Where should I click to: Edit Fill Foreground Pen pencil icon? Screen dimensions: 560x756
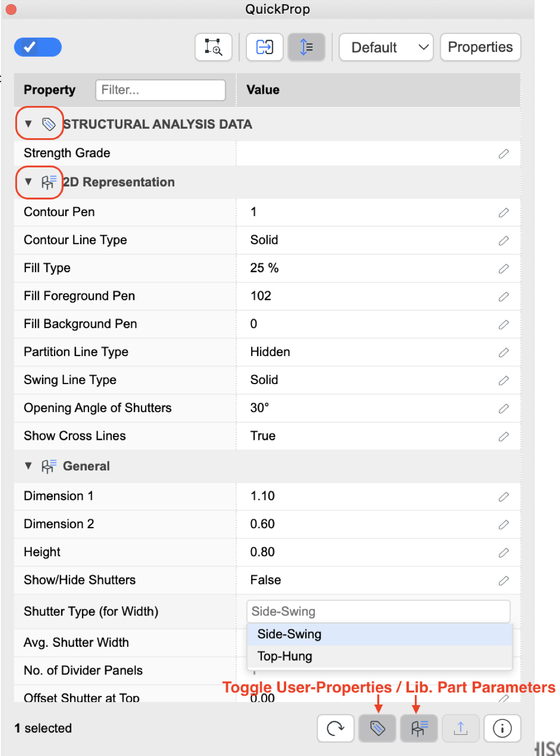tap(504, 297)
